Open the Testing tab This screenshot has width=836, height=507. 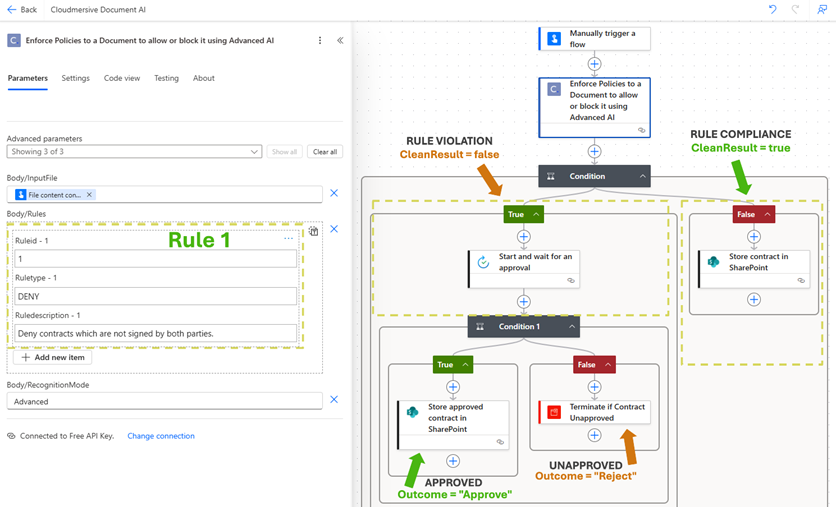[x=166, y=78]
